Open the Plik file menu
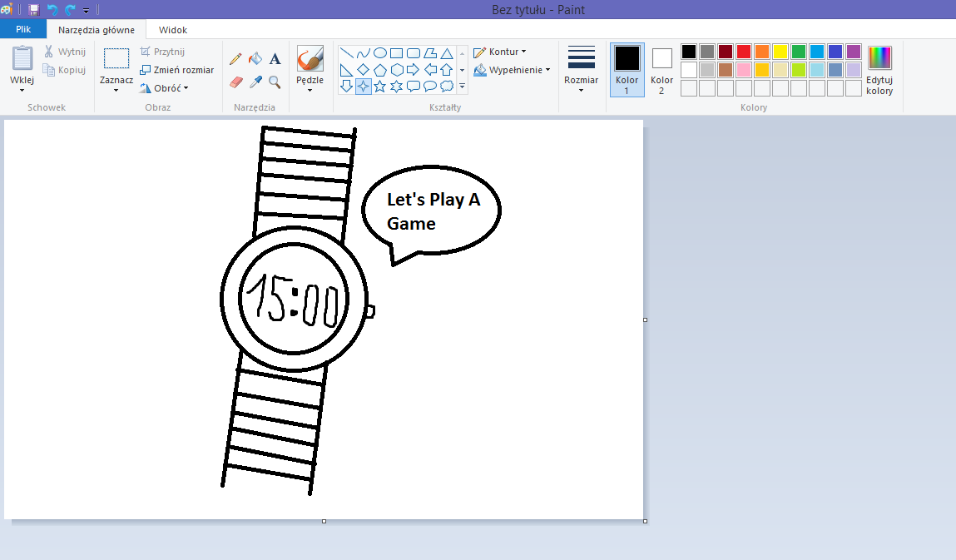 pyautogui.click(x=23, y=29)
